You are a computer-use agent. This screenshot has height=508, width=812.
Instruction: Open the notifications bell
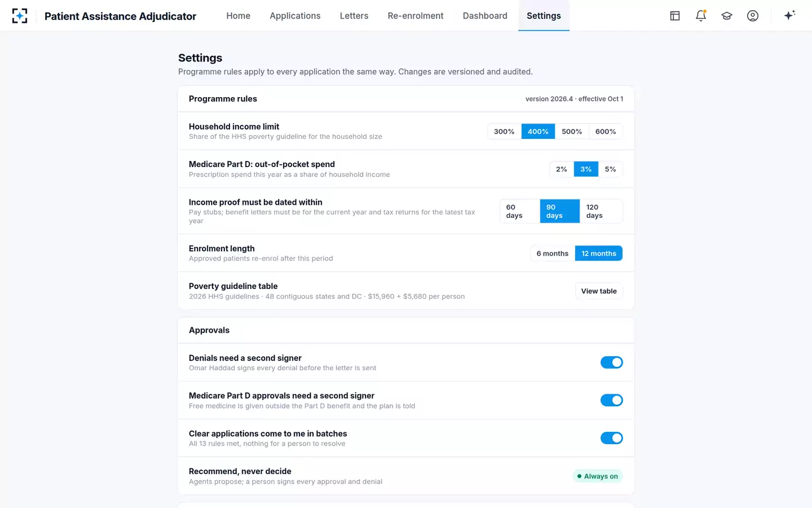point(701,16)
